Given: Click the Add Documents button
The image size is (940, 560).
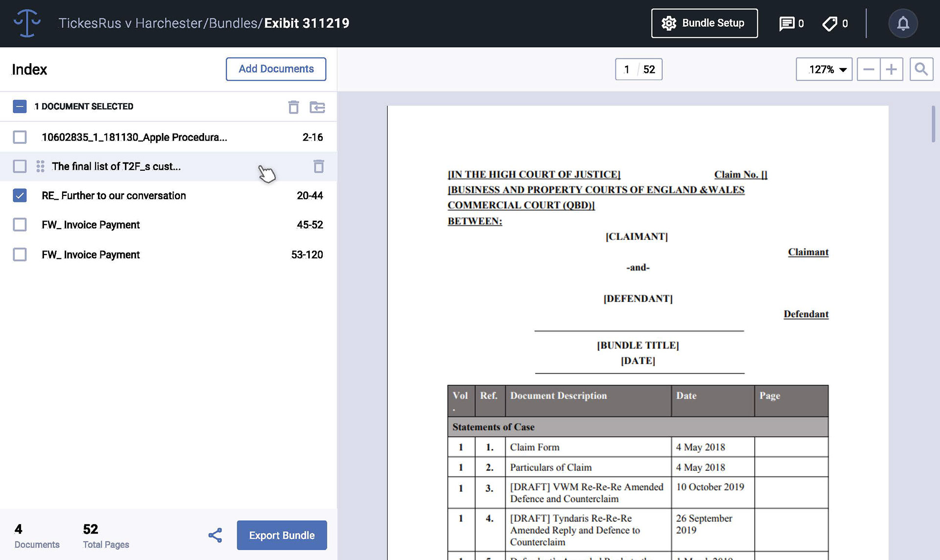Looking at the screenshot, I should click(x=276, y=69).
